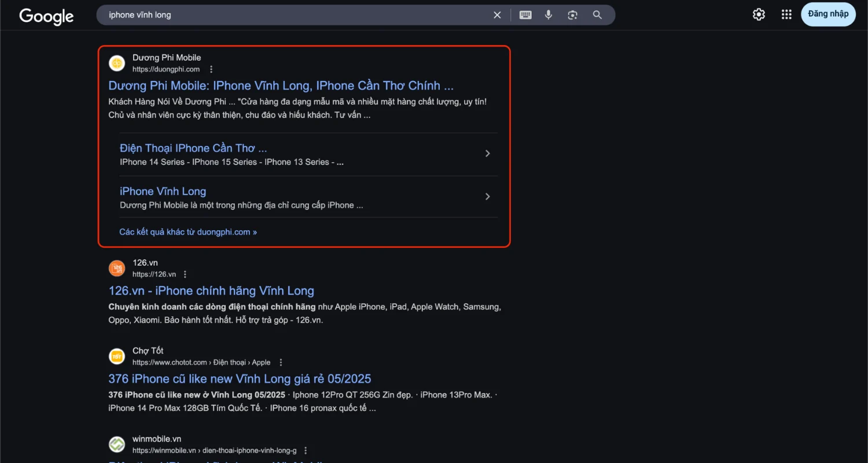Start voice search with microphone icon
The width and height of the screenshot is (868, 463).
[549, 15]
